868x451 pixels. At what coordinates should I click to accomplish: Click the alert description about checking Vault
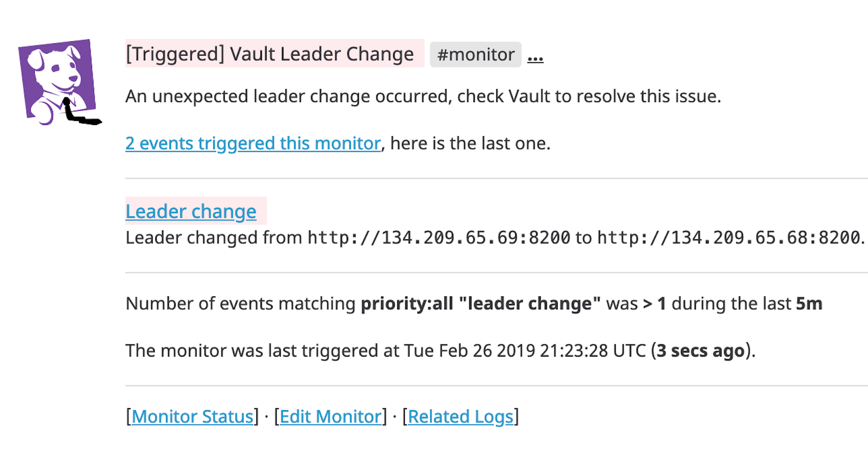(424, 96)
